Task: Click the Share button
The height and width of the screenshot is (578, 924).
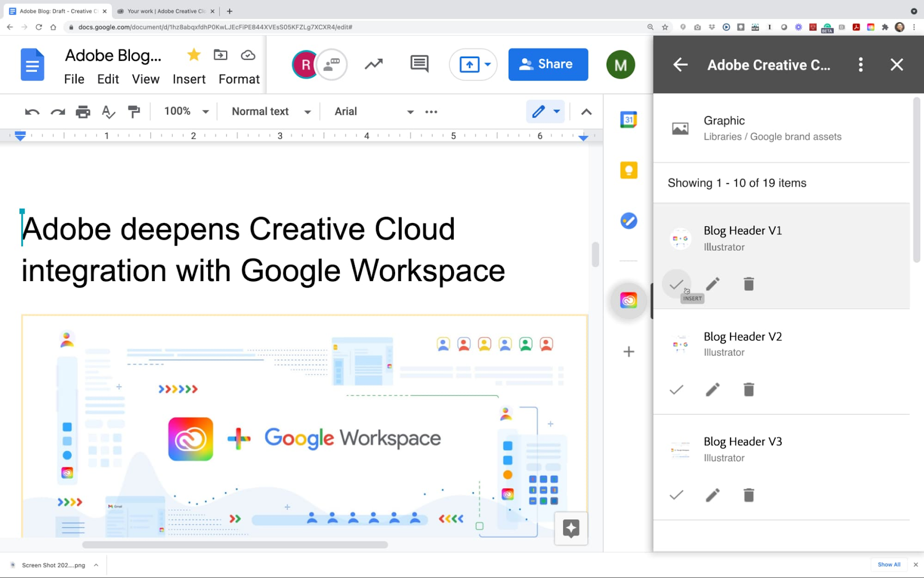Action: click(x=548, y=64)
